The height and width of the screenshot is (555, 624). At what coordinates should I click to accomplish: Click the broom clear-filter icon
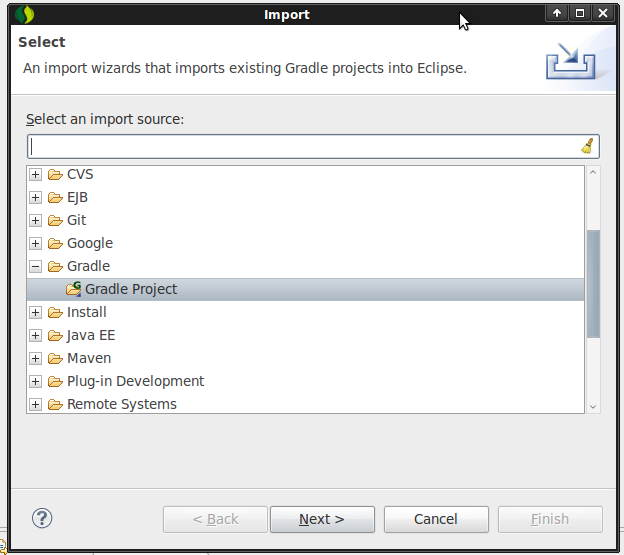click(588, 146)
